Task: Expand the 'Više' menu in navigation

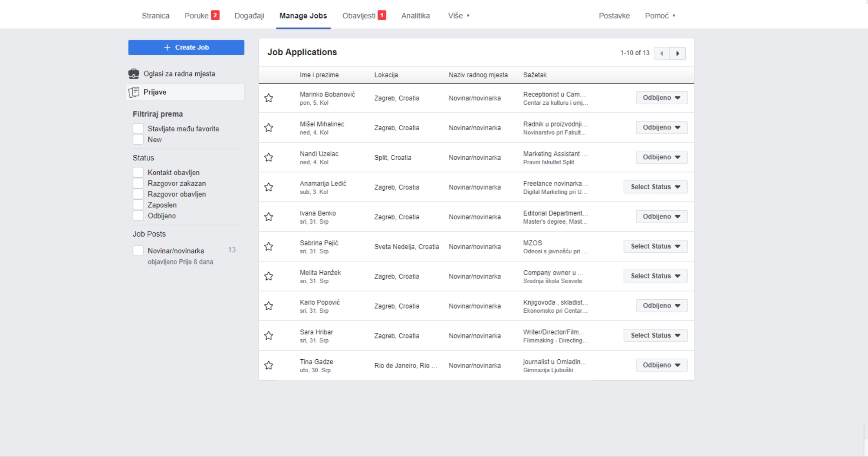Action: pyautogui.click(x=459, y=16)
